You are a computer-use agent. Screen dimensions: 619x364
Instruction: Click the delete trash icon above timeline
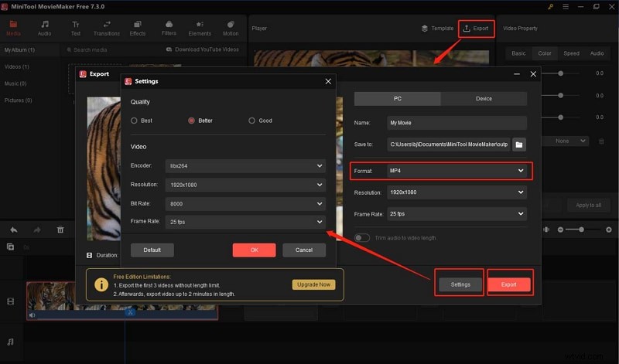pos(60,230)
